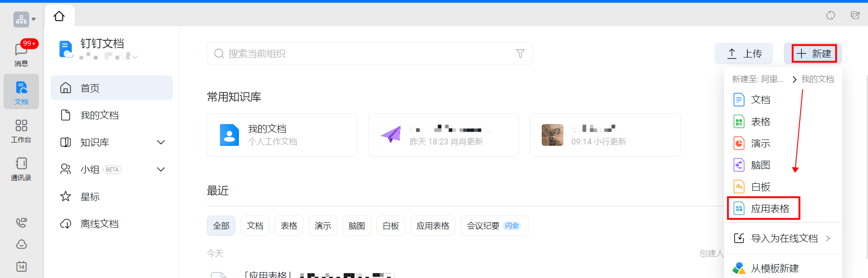868x278 pixels.
Task: Expand the 小组 section chevron
Action: tap(161, 169)
